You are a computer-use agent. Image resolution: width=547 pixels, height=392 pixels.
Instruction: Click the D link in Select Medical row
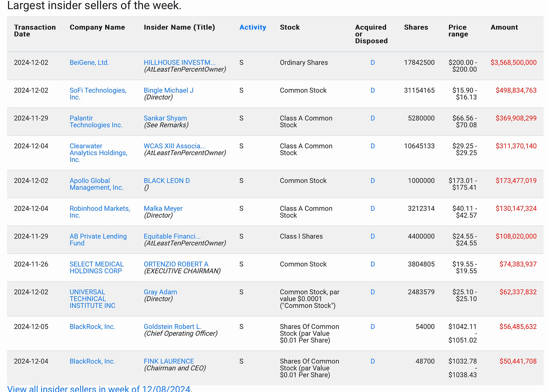tap(373, 264)
